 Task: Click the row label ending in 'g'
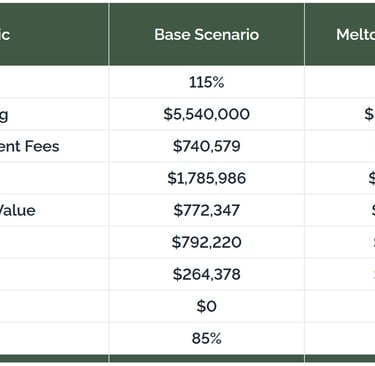pyautogui.click(x=4, y=115)
